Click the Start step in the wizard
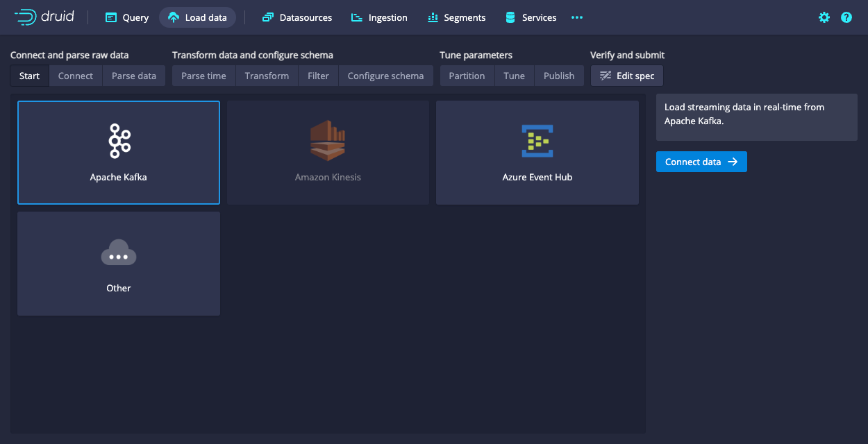The image size is (868, 444). pyautogui.click(x=29, y=76)
